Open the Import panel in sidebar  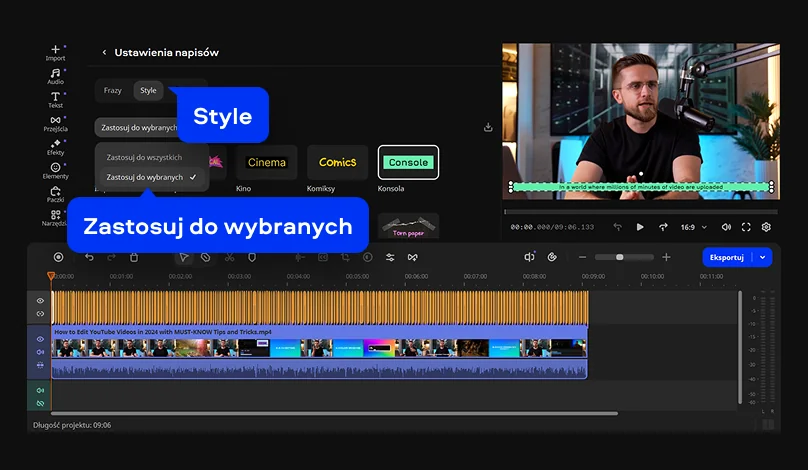tap(55, 52)
